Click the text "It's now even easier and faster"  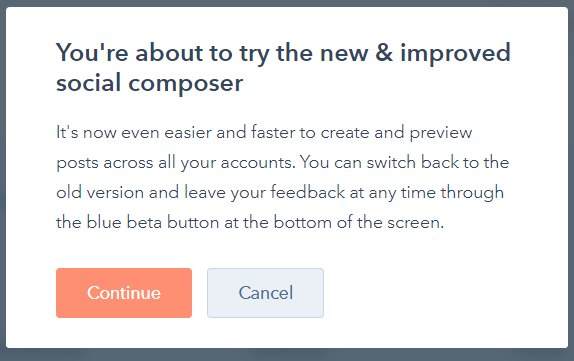(175, 132)
